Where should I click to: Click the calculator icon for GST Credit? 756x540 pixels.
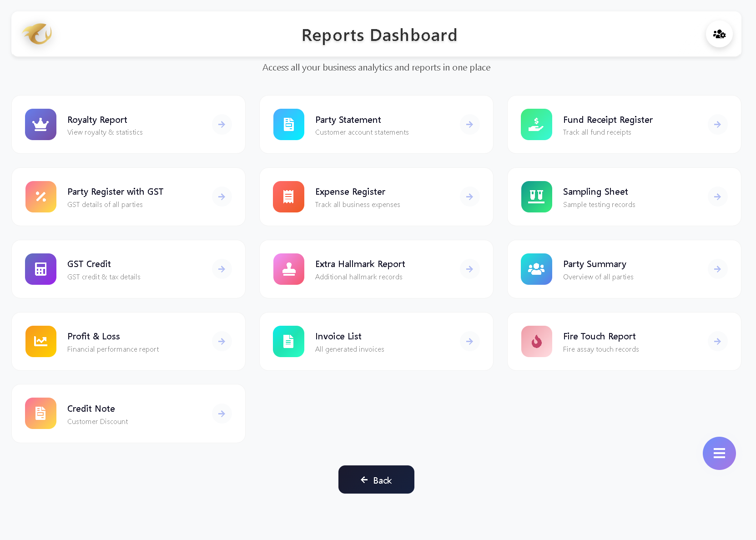pos(40,269)
